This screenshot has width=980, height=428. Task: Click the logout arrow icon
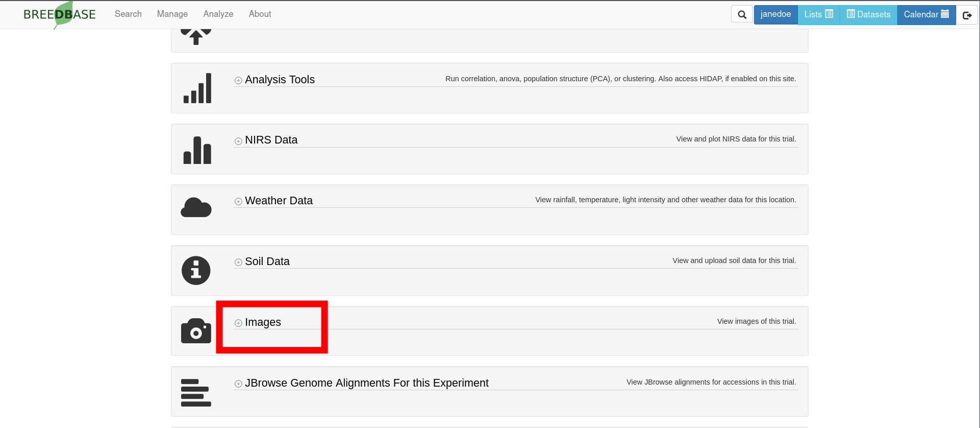[x=967, y=15]
